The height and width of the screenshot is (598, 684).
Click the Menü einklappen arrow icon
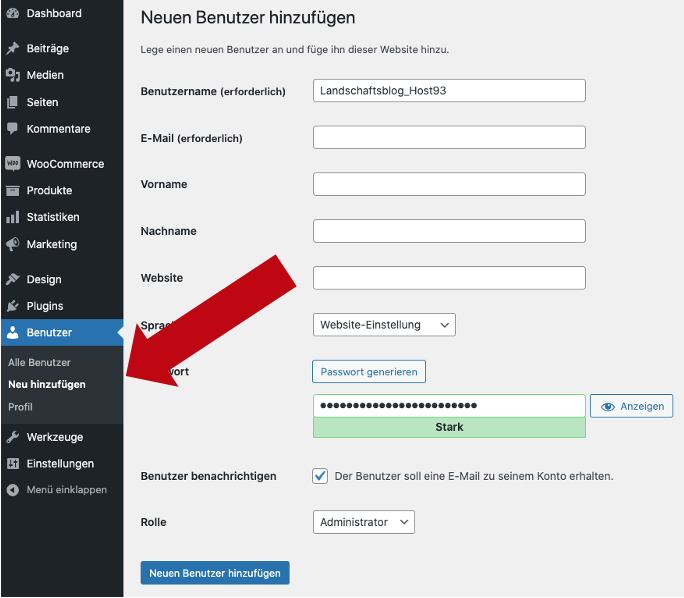click(13, 490)
